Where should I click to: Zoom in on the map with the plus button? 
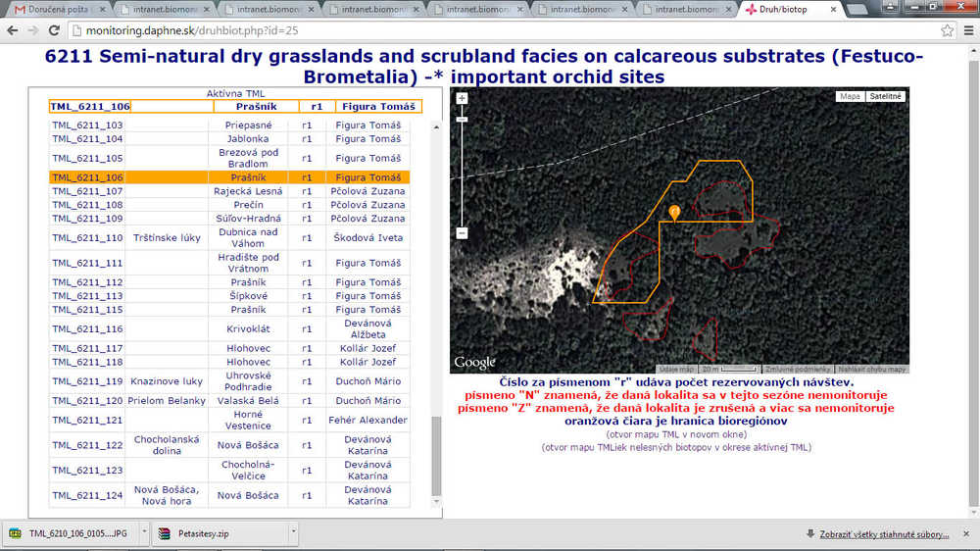pos(462,99)
